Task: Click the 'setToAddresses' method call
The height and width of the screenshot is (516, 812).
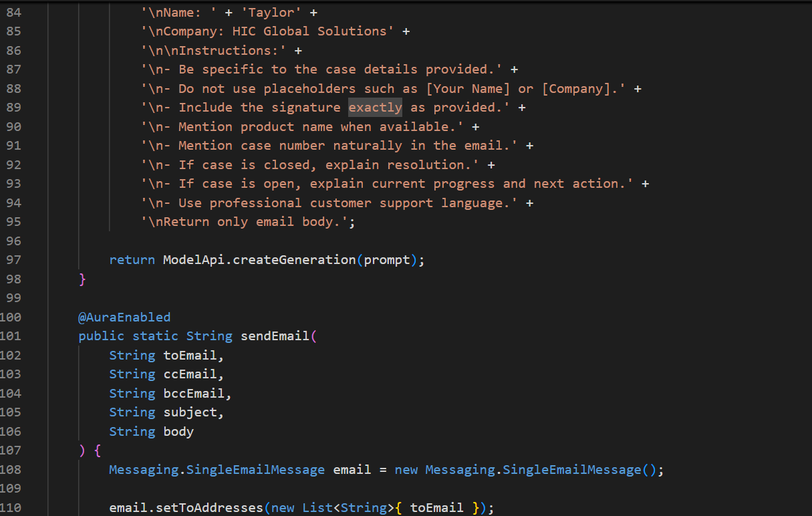Action: pos(209,507)
